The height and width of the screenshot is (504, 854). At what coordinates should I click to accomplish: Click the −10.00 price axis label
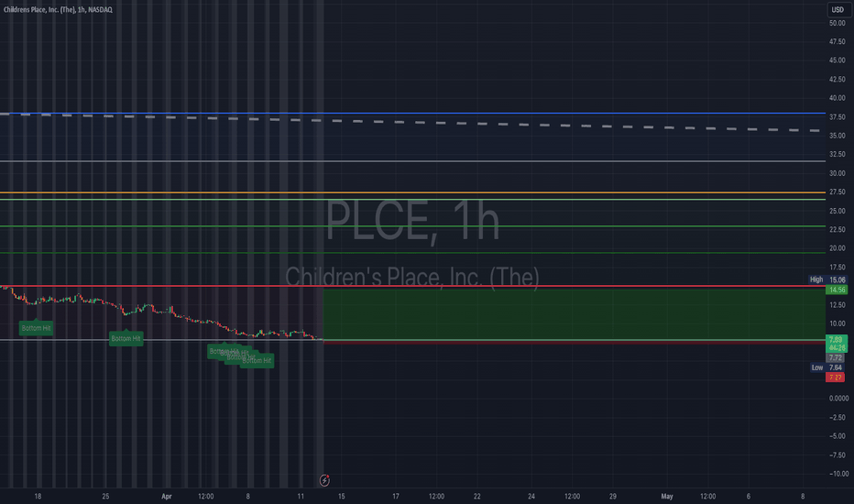tap(838, 474)
